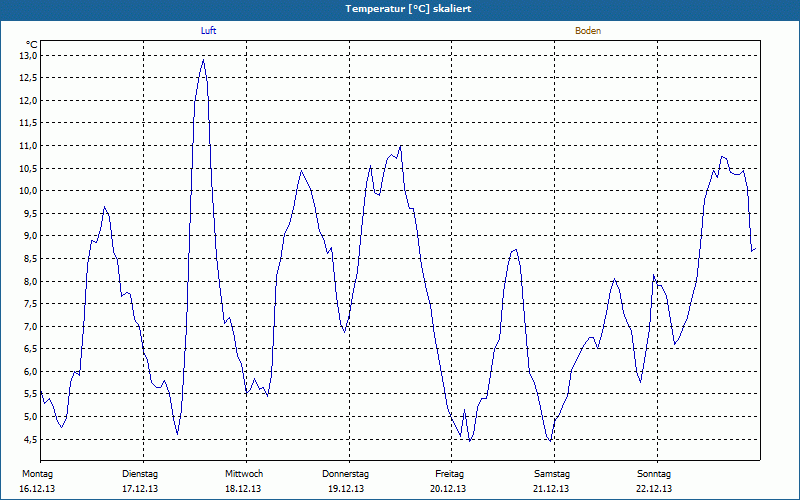Image resolution: width=800 pixels, height=500 pixels.
Task: Click the date '20.12.13'
Action: (x=448, y=489)
